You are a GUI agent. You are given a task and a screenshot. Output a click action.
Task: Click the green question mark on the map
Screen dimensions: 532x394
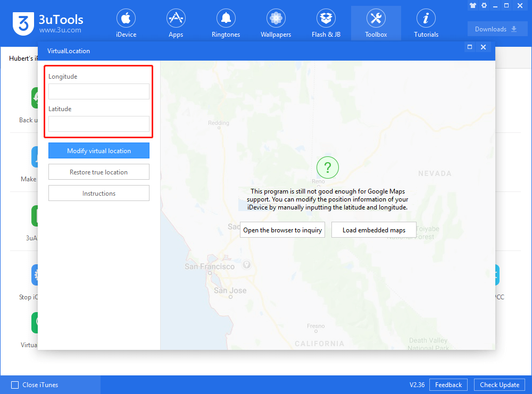[x=327, y=167]
